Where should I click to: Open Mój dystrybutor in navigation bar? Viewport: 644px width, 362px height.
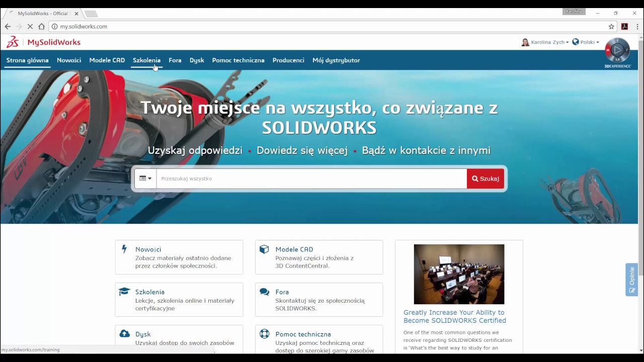pyautogui.click(x=336, y=60)
